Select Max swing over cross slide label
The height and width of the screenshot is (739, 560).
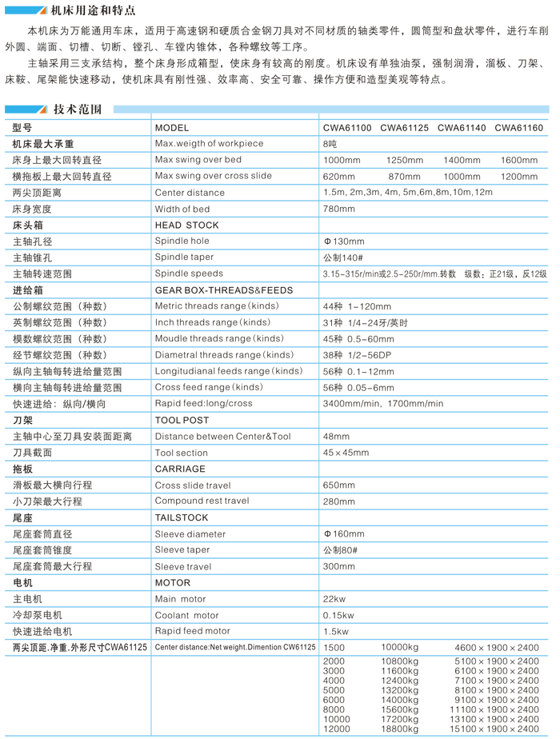[x=216, y=176]
